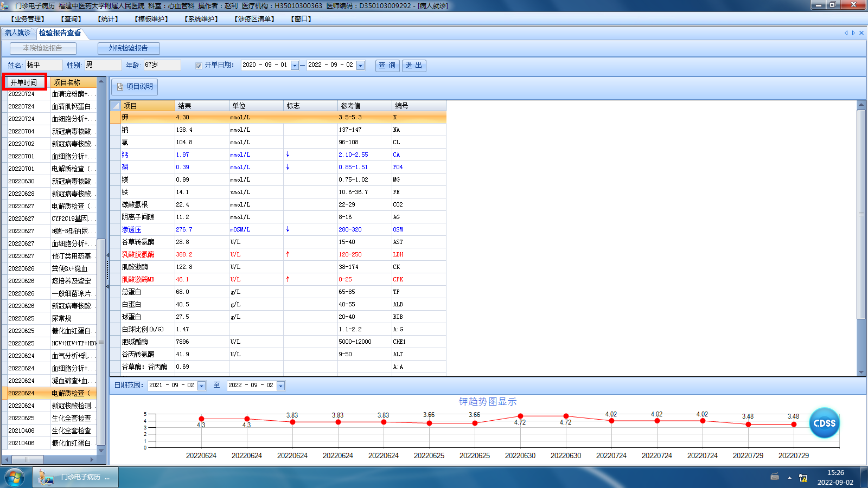868x488 pixels.
Task: Select the 乳酸脱氢酶 result row
Action: pos(278,255)
